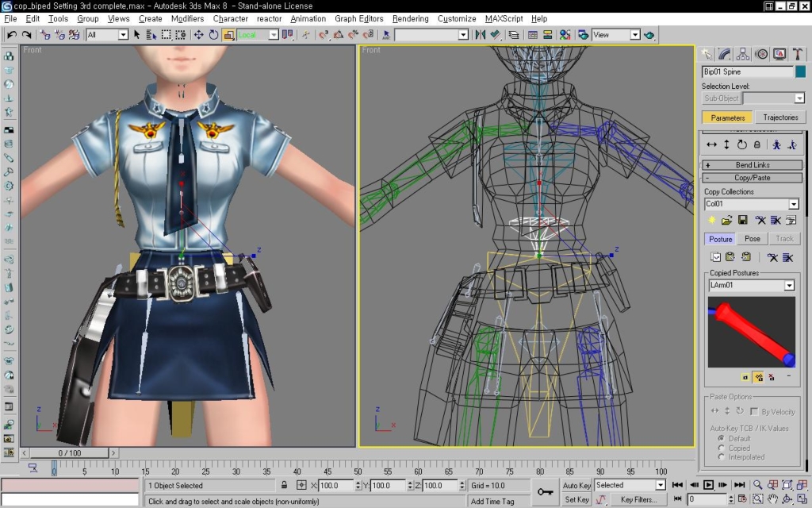812x508 pixels.
Task: Toggle Lock COM Keying padlock icon
Action: tap(756, 144)
